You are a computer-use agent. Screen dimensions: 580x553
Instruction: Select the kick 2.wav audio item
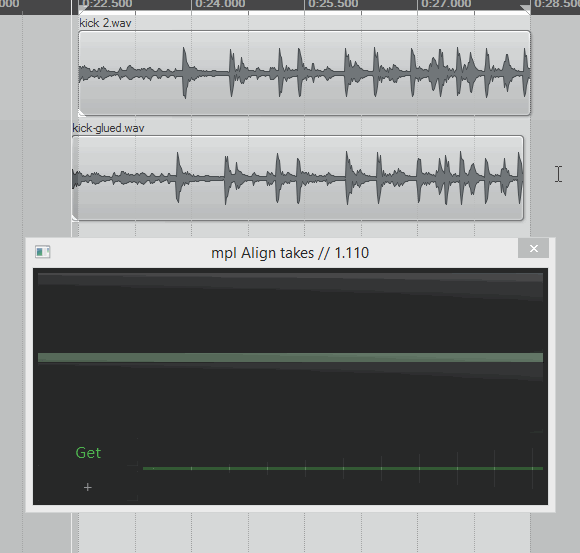[x=304, y=73]
